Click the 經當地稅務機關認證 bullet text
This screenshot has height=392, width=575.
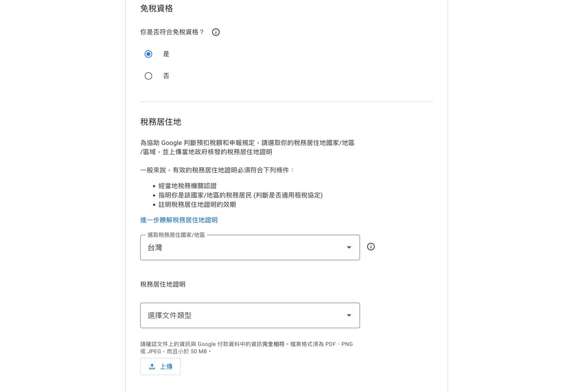[x=188, y=186]
